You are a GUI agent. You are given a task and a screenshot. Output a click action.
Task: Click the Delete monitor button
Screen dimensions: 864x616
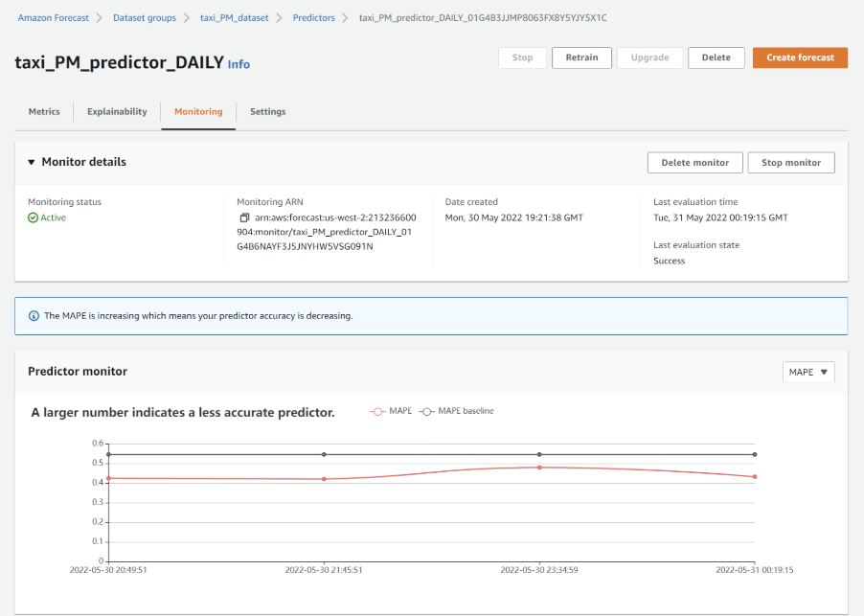coord(694,163)
